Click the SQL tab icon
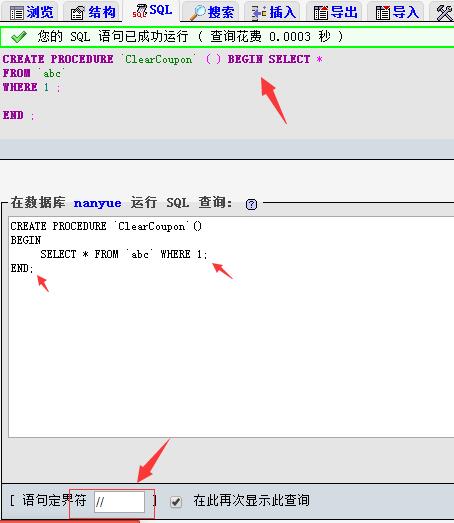Image resolution: width=454 pixels, height=523 pixels. coord(140,11)
